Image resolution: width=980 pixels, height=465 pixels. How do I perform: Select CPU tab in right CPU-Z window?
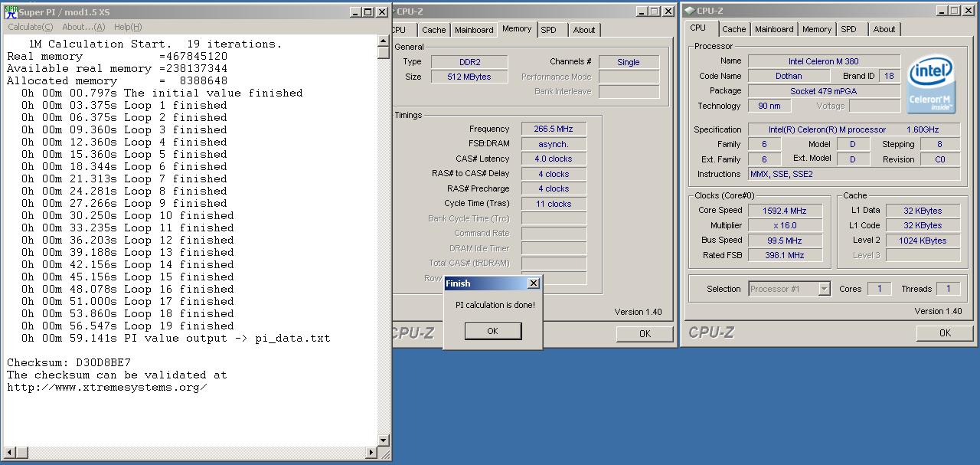(698, 28)
